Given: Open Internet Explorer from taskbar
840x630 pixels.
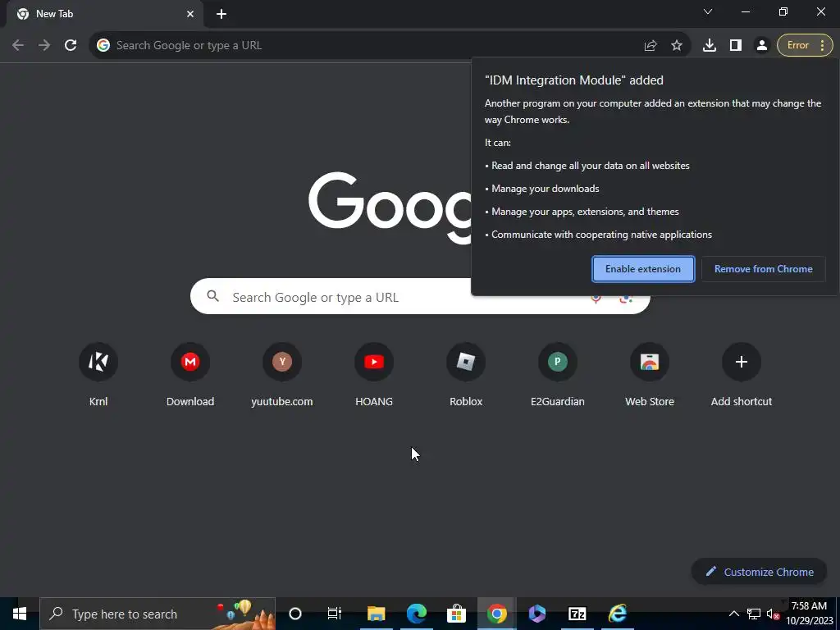Looking at the screenshot, I should [x=617, y=614].
